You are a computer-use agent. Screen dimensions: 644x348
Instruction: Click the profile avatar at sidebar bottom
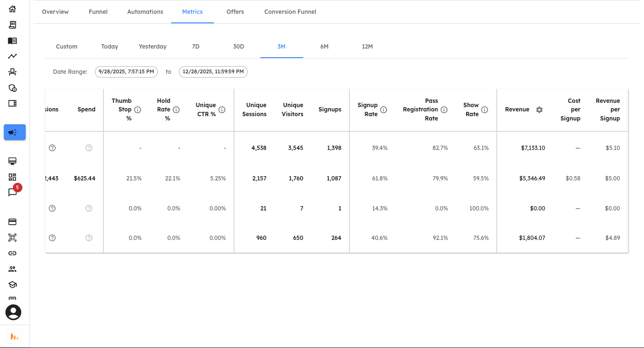[13, 312]
